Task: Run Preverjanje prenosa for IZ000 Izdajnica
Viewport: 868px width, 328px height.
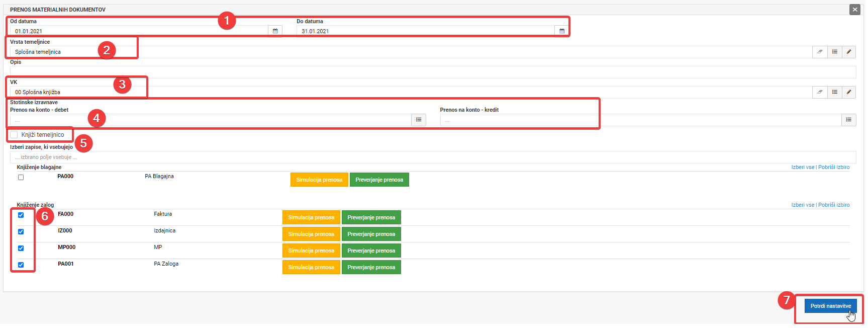Action: tap(371, 234)
